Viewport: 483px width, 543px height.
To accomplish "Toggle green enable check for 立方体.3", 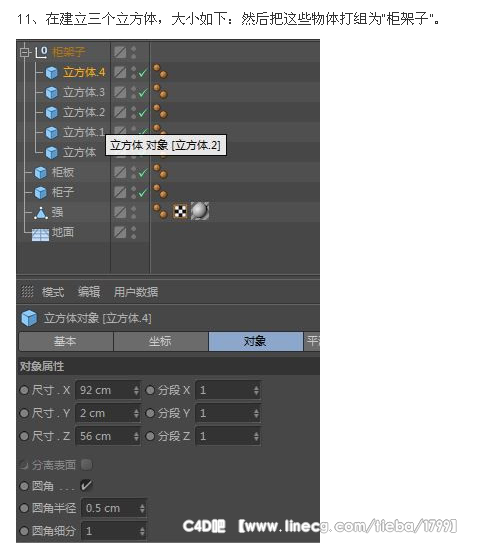I will click(143, 93).
